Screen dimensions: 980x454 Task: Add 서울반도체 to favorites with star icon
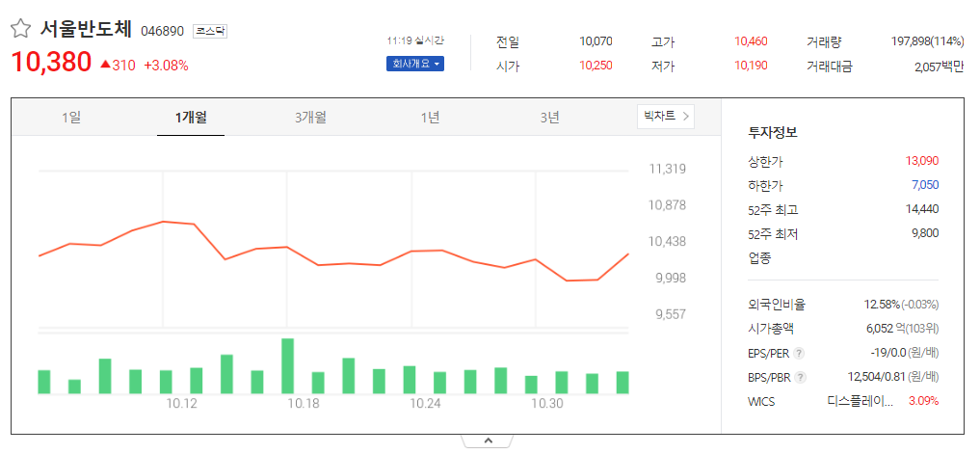tap(20, 29)
